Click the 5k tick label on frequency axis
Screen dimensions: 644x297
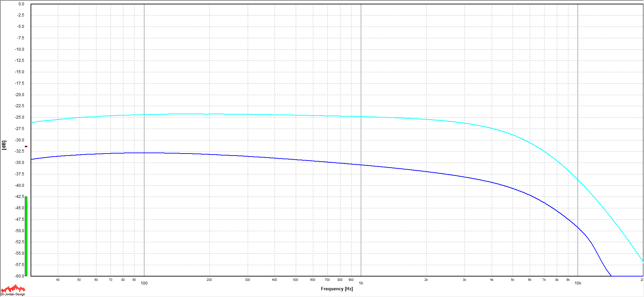click(x=512, y=280)
